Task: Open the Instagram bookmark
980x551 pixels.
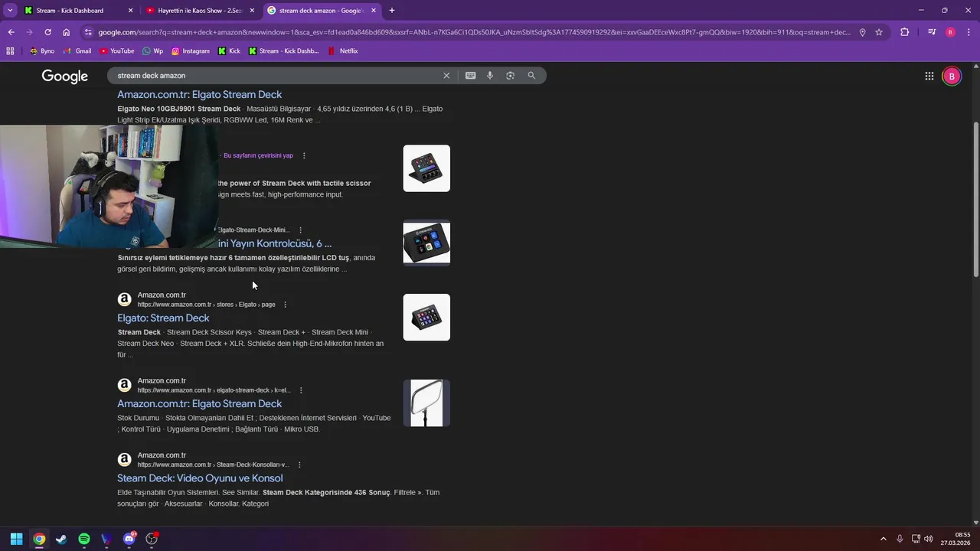Action: coord(190,51)
